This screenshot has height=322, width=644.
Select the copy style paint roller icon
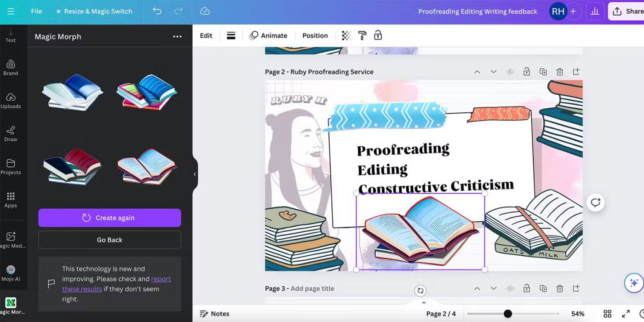click(x=362, y=35)
